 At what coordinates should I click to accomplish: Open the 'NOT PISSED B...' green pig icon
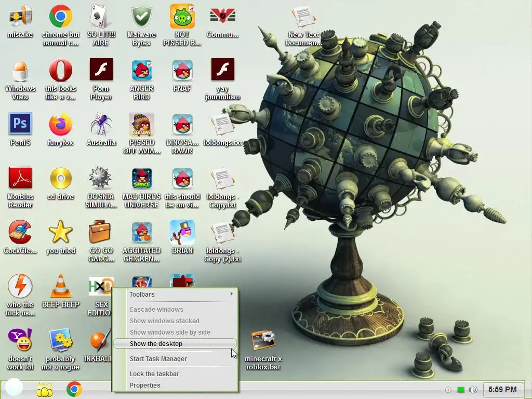[182, 16]
